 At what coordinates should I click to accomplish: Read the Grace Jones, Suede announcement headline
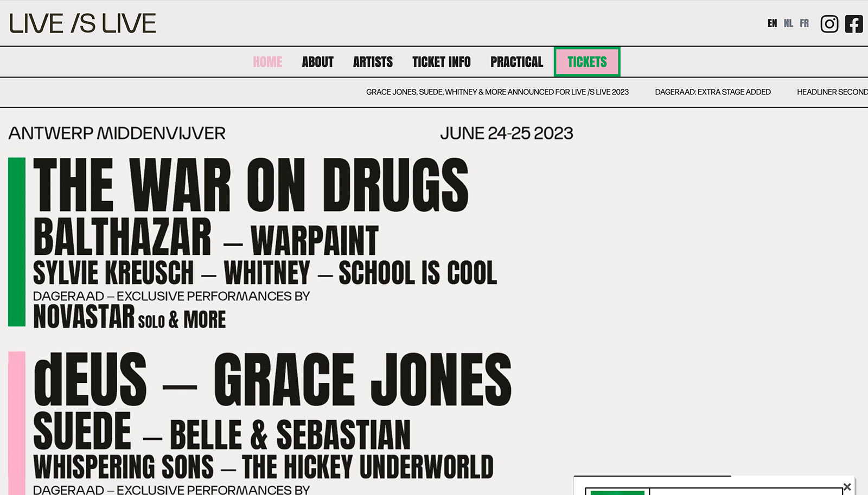coord(497,92)
